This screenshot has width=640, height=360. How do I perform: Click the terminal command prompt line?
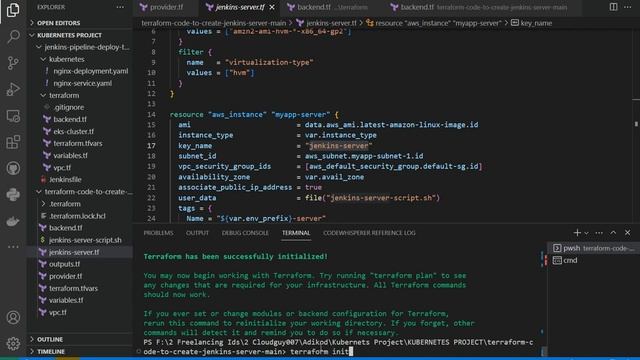coord(339,347)
